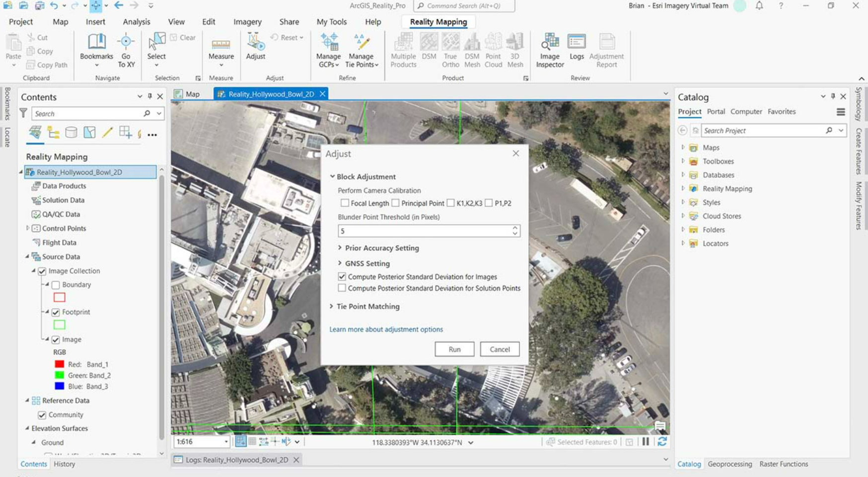
Task: Open the Logs review tool
Action: point(577,46)
